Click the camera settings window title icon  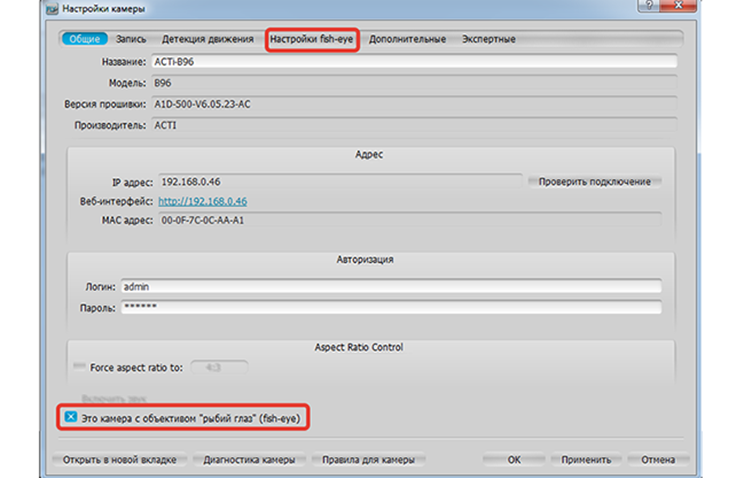pyautogui.click(x=52, y=8)
